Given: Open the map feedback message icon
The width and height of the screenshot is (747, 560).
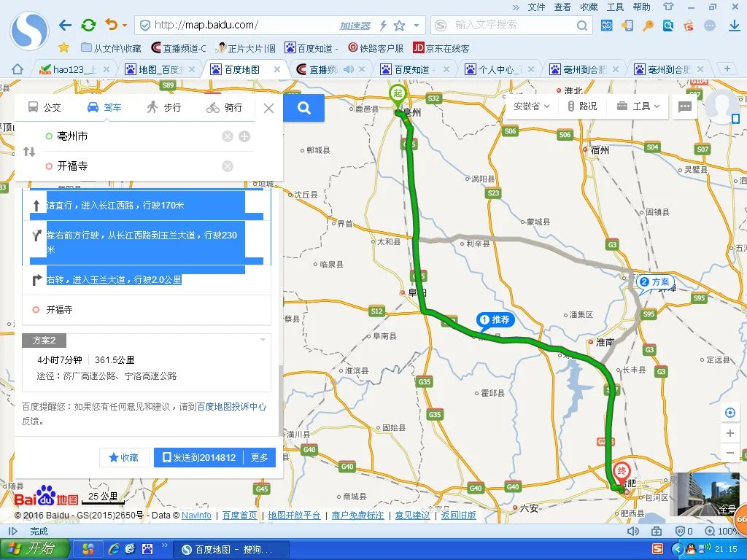Looking at the screenshot, I should point(685,106).
